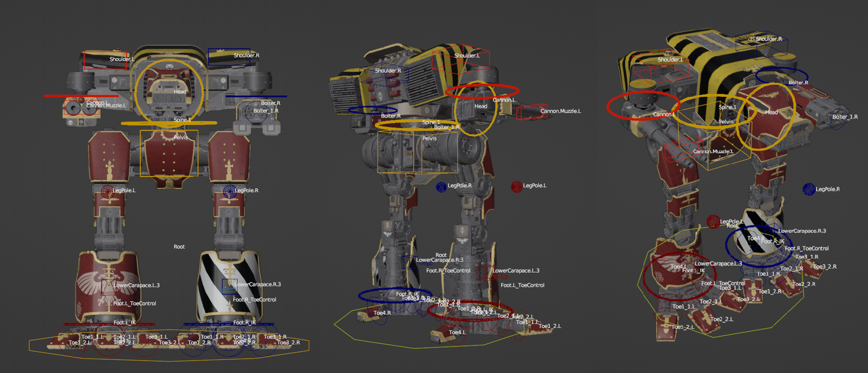The width and height of the screenshot is (868, 373).
Task: Select the Foot.R_IK label in front view
Action: 245,322
